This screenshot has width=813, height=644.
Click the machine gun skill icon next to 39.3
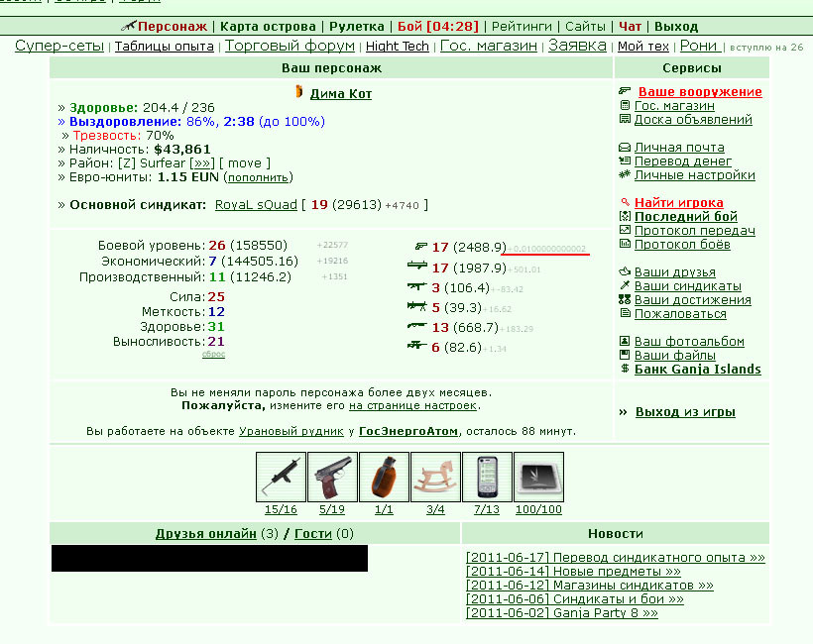pyautogui.click(x=417, y=306)
